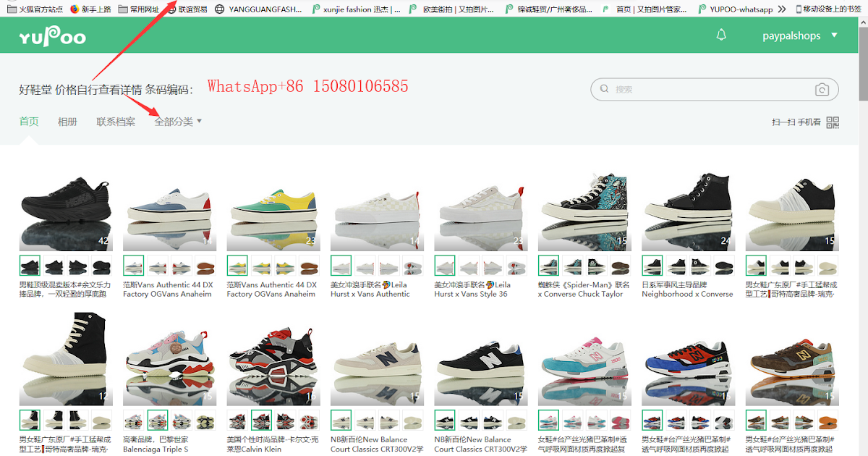Viewport: 868px width, 456px height.
Task: Click the 扫一扫 手机看 link
Action: click(796, 122)
